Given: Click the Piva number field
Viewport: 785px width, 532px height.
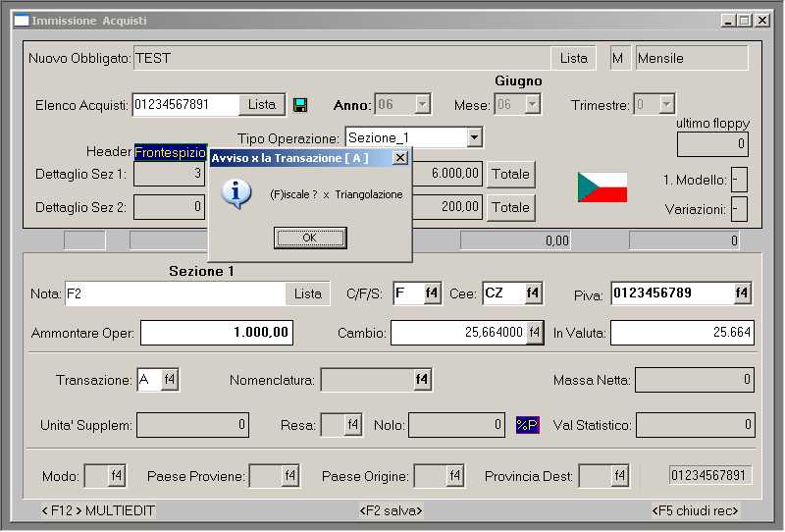Looking at the screenshot, I should [673, 293].
